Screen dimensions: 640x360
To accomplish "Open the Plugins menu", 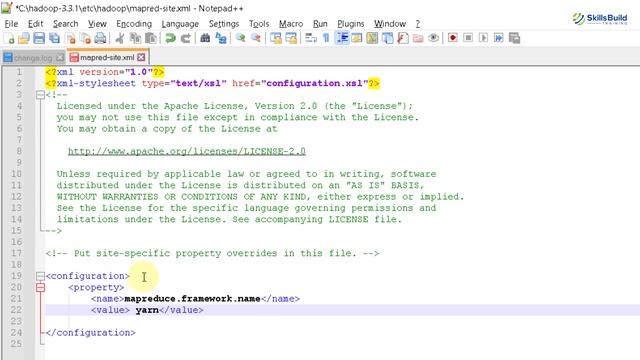I will (351, 24).
